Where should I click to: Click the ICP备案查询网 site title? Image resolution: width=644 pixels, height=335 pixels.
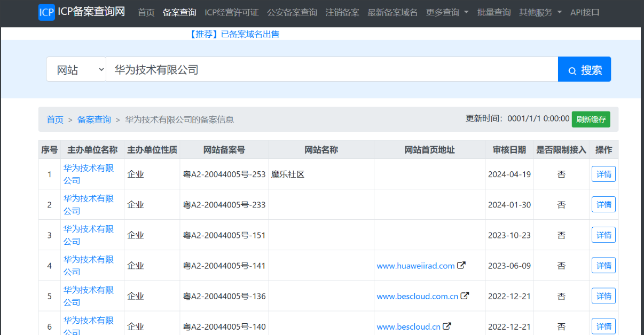pyautogui.click(x=91, y=12)
